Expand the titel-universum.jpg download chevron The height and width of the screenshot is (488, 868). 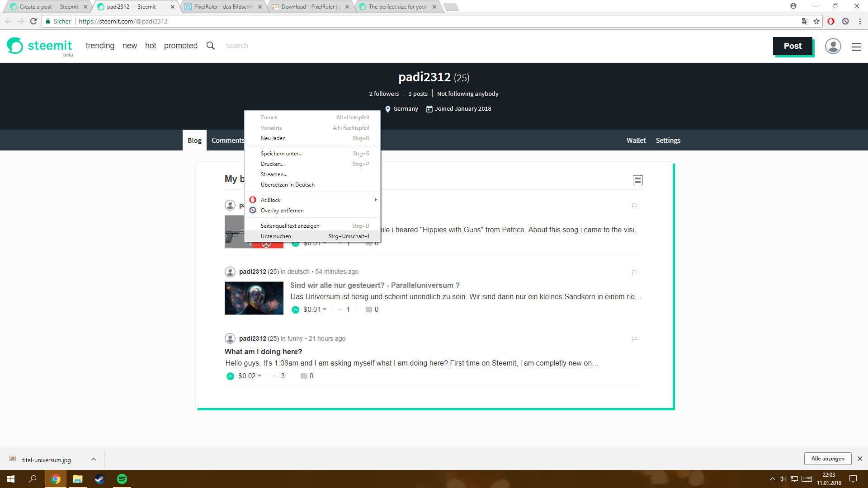[94, 459]
